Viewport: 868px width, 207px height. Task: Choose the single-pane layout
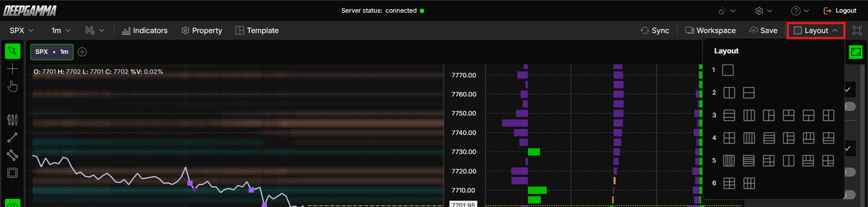[x=728, y=70]
